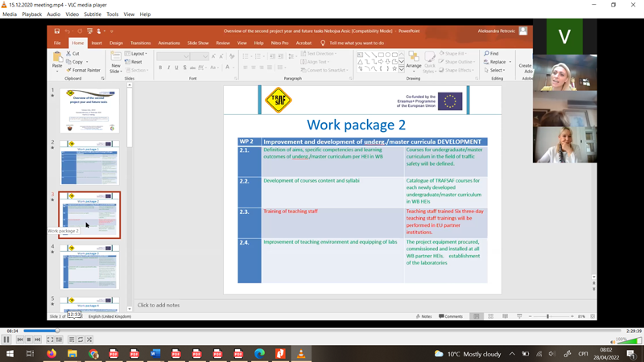Open the VLC Playback menu
Screen dimensions: 644x362
coord(31,14)
